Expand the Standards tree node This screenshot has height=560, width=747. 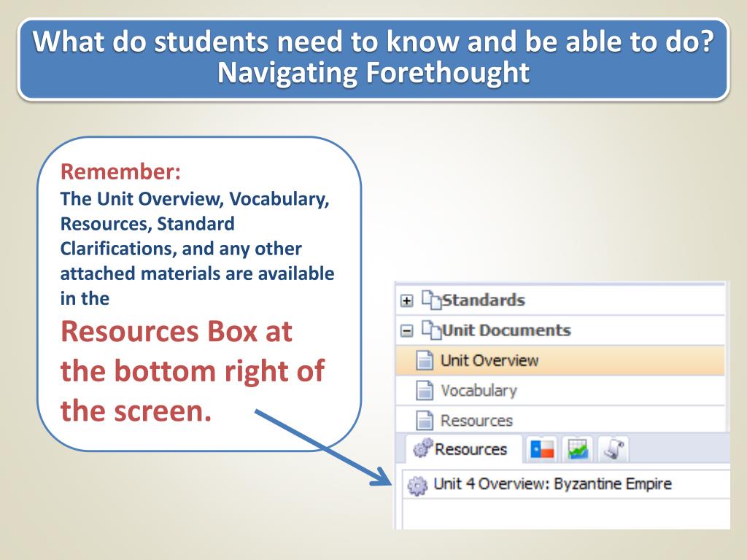pos(406,301)
